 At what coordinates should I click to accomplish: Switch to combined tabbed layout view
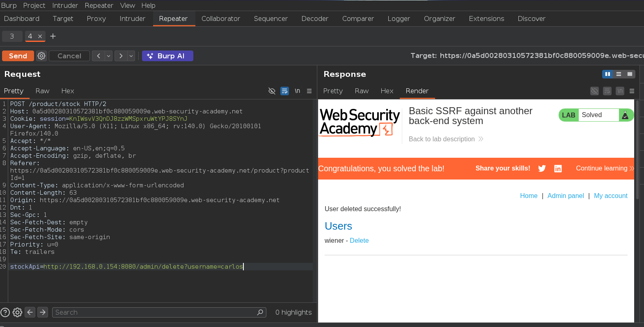pyautogui.click(x=630, y=74)
